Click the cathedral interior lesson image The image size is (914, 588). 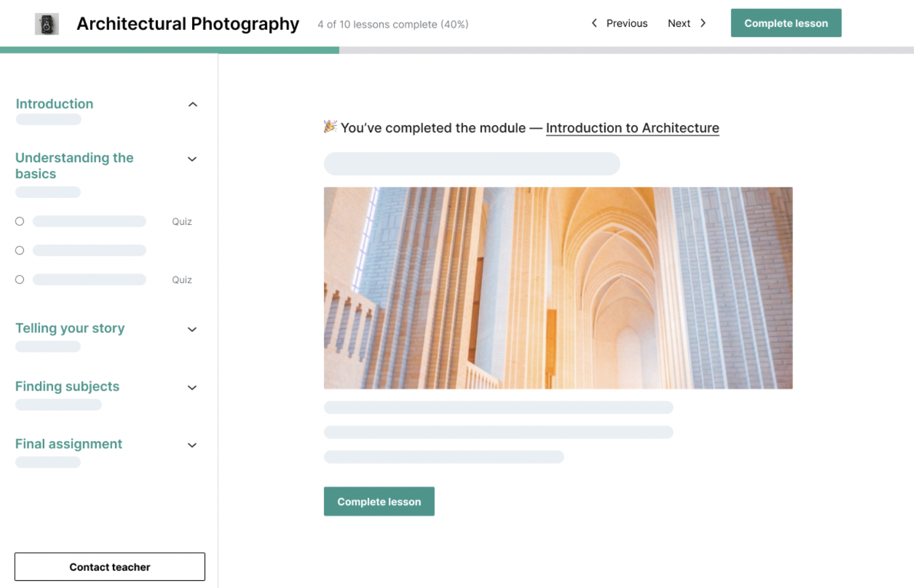[558, 288]
